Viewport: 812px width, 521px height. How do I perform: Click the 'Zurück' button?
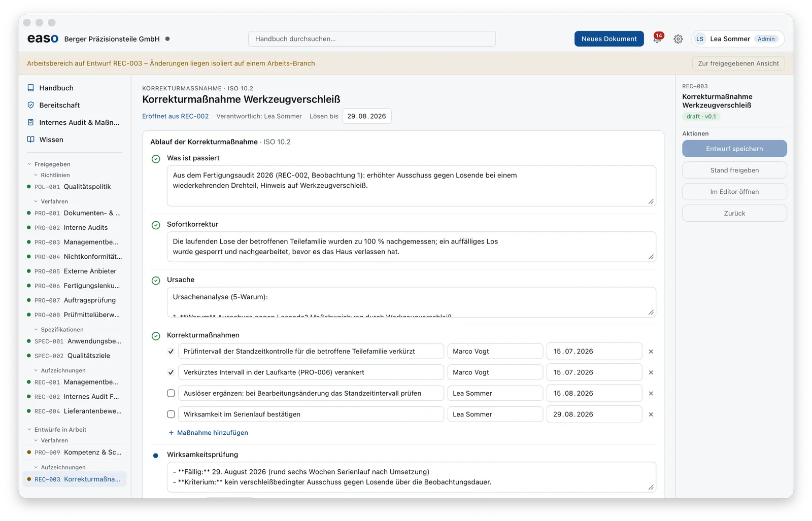tap(734, 214)
